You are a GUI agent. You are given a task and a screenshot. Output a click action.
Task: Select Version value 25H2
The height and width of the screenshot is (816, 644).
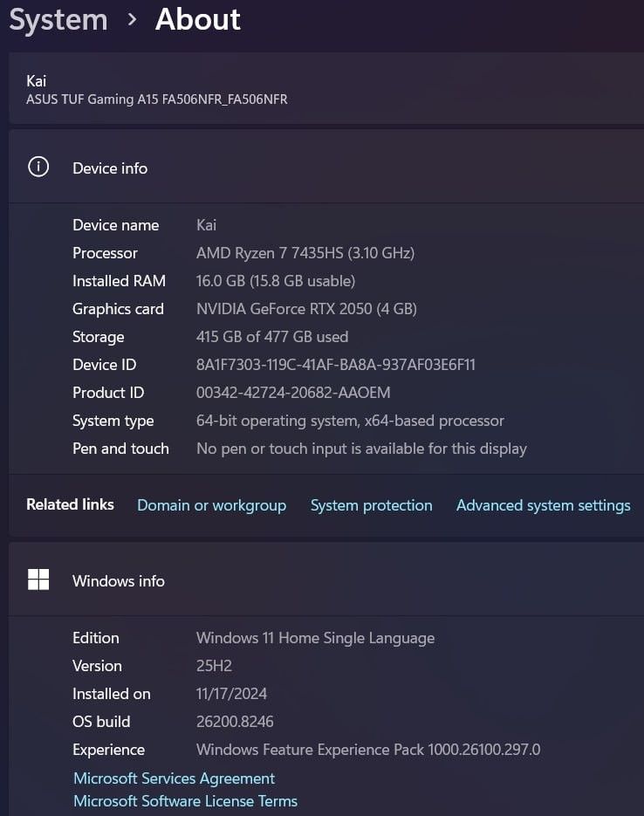214,666
